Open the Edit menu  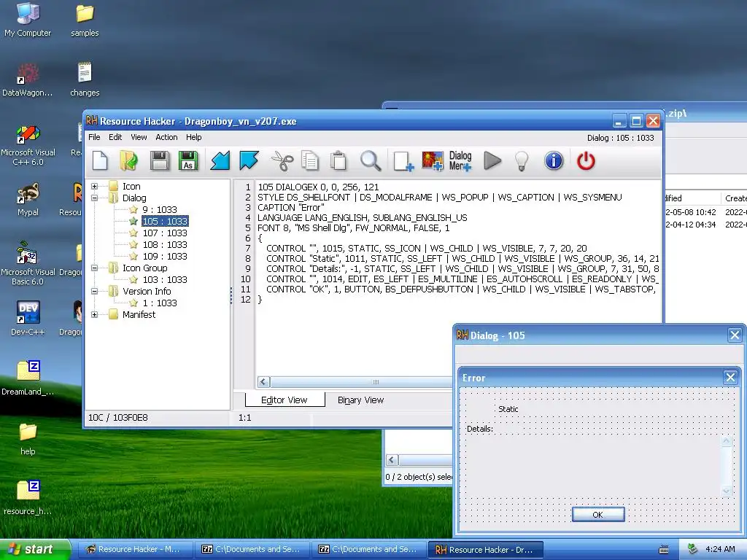[x=115, y=137]
